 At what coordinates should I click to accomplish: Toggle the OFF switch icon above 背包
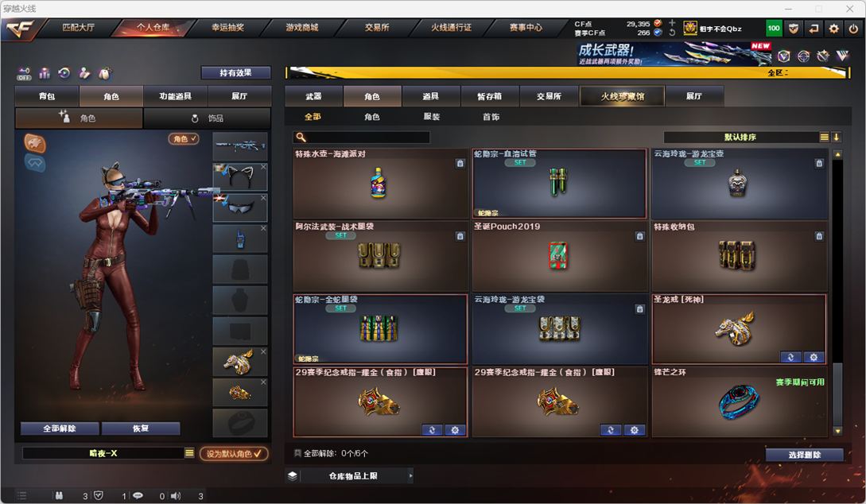click(25, 73)
